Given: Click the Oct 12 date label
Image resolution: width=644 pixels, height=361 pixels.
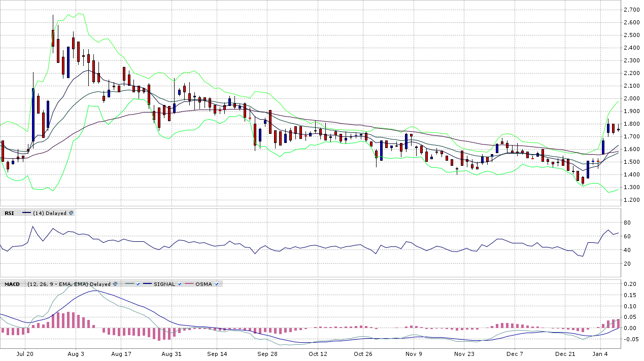Looking at the screenshot, I should point(318,353).
